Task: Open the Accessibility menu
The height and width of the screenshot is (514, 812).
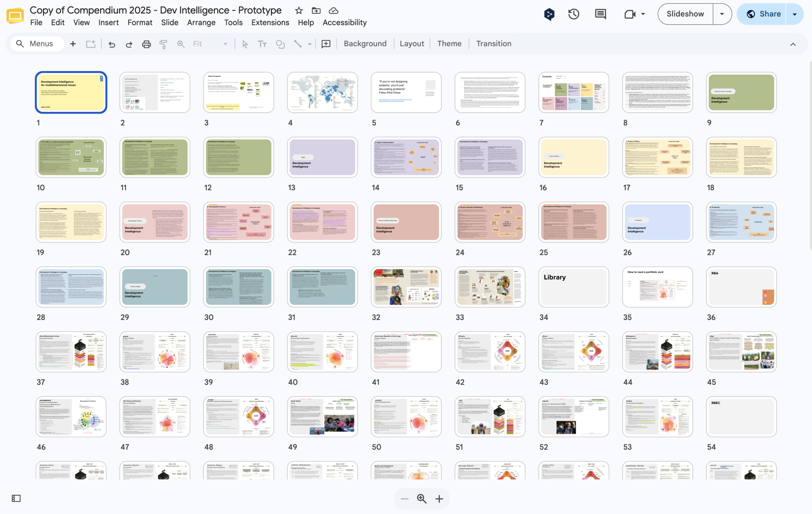Action: tap(345, 22)
